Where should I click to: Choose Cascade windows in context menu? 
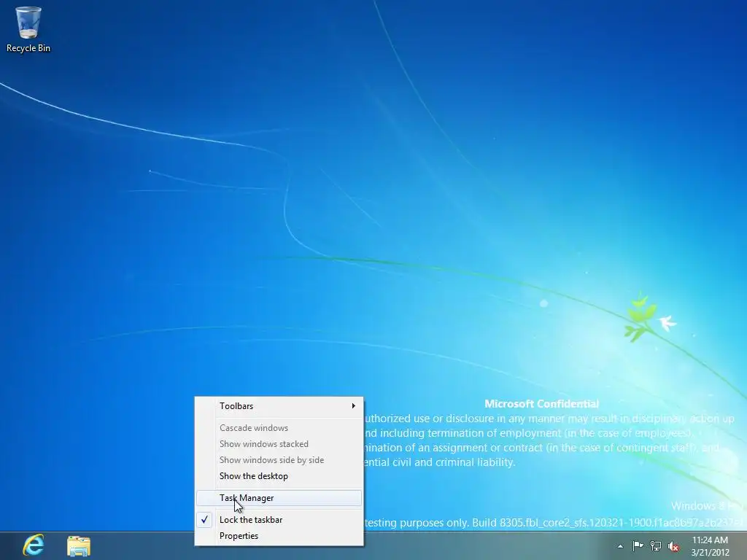279,427
